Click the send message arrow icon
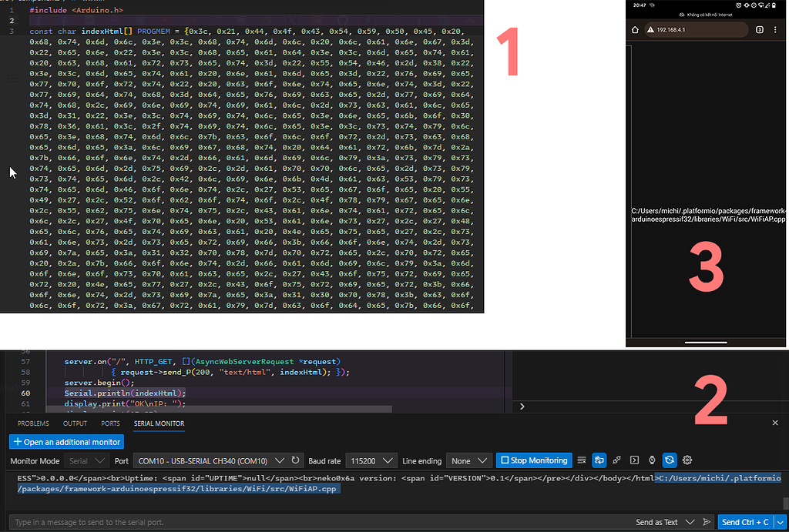The image size is (789, 532). coord(707,522)
